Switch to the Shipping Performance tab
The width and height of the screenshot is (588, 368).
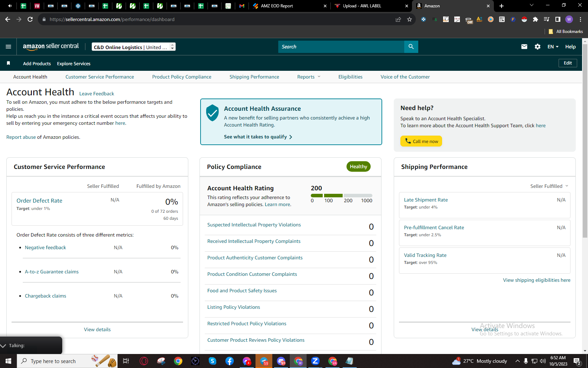254,77
